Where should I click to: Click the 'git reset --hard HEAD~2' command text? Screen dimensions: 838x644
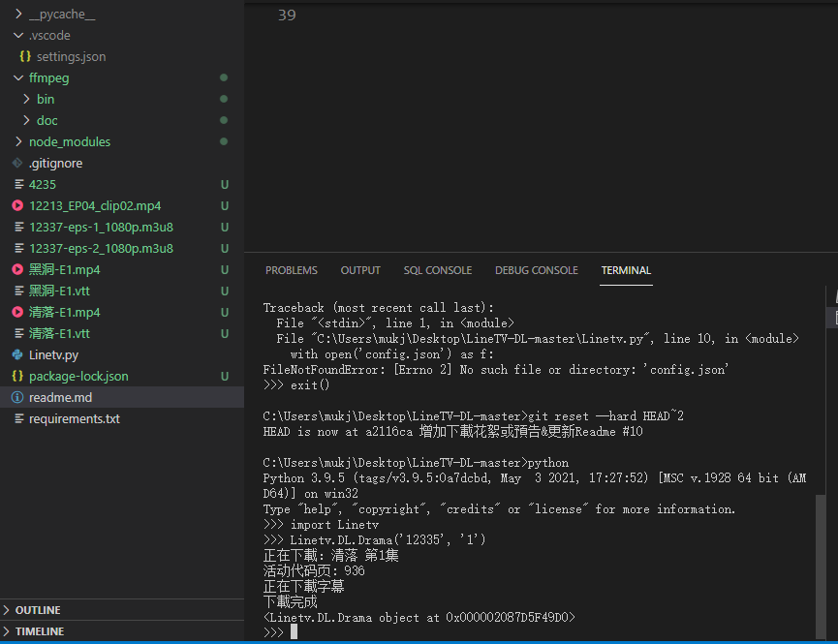(x=605, y=415)
